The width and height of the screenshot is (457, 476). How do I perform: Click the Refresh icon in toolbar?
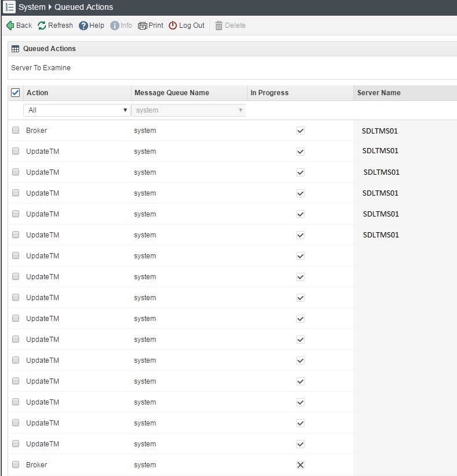point(42,26)
